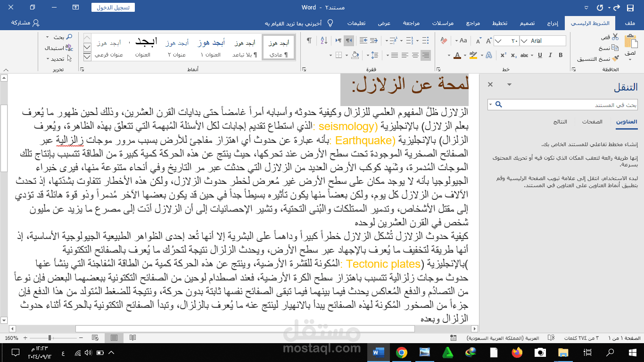
Task: Apply strikethrough with the abc button
Action: click(524, 55)
